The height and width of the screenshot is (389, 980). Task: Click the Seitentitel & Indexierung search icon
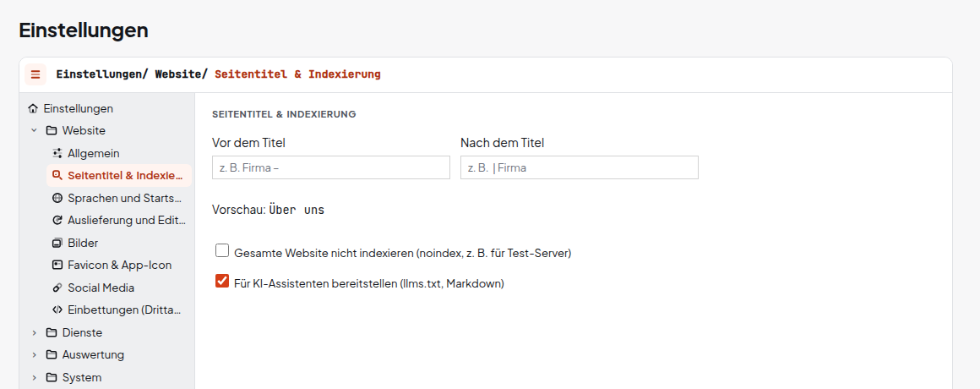[x=57, y=175]
